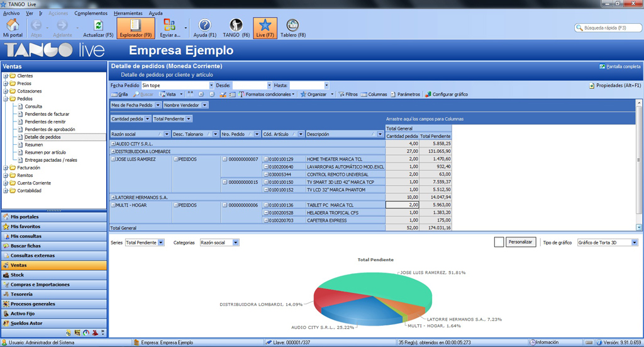Click the collapse-all minus toolbar icon
The image size is (644, 347).
coord(212,94)
